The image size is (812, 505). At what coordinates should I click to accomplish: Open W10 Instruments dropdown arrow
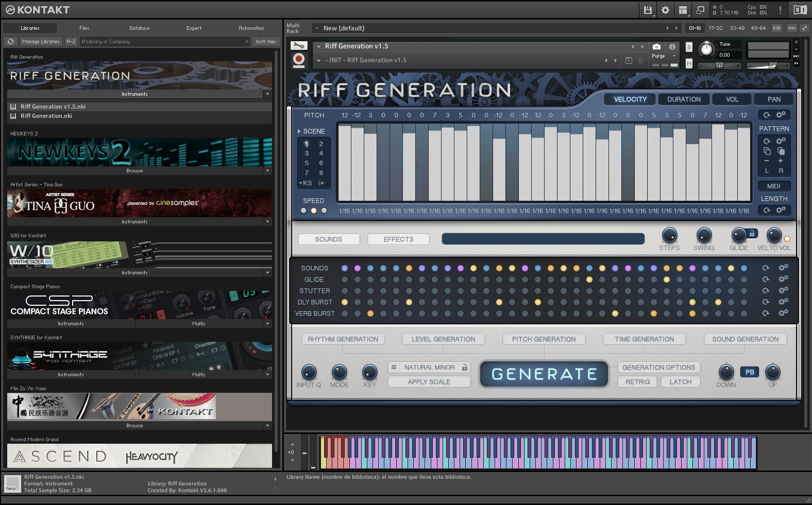pyautogui.click(x=267, y=273)
